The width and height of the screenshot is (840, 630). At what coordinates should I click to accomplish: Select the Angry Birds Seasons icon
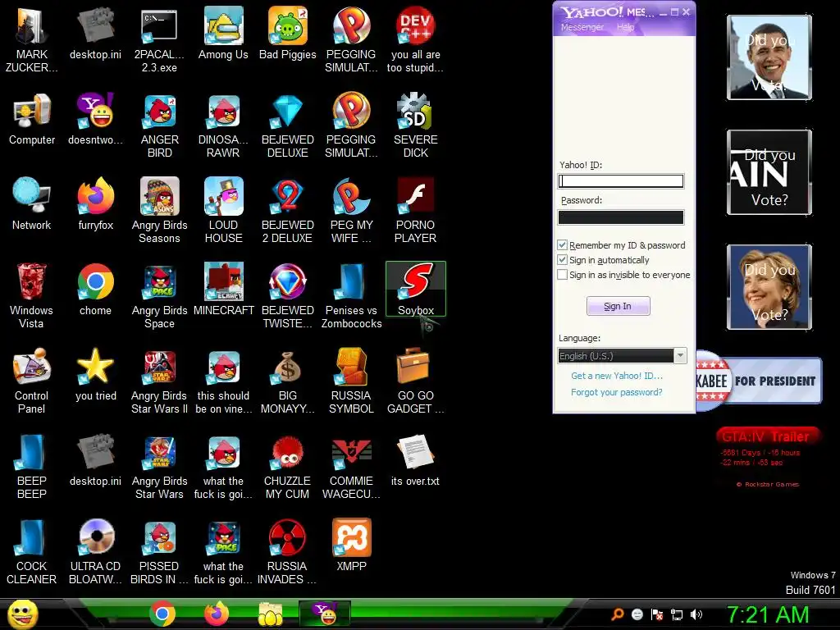coord(159,211)
